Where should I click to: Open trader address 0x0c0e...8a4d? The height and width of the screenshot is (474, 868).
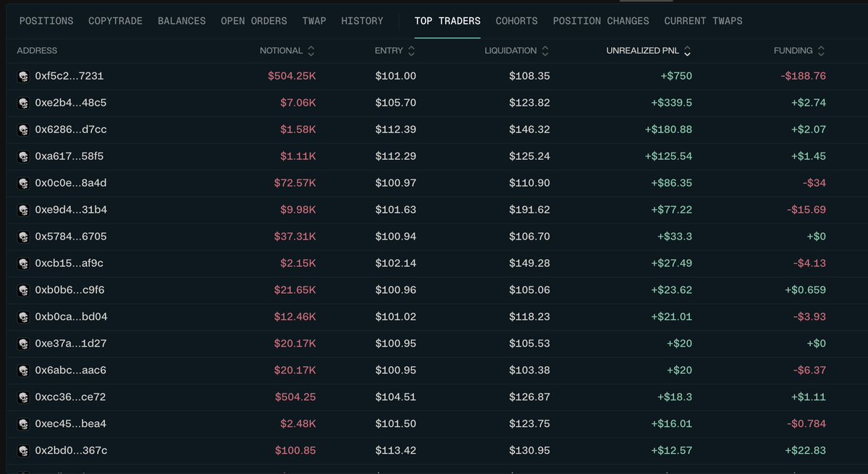71,182
